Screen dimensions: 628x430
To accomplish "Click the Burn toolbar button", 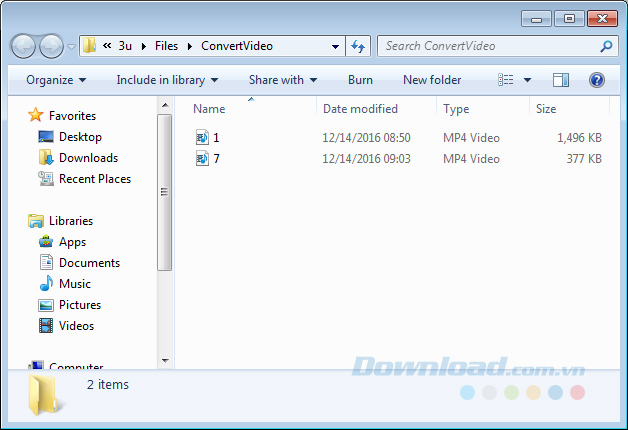I will [360, 80].
